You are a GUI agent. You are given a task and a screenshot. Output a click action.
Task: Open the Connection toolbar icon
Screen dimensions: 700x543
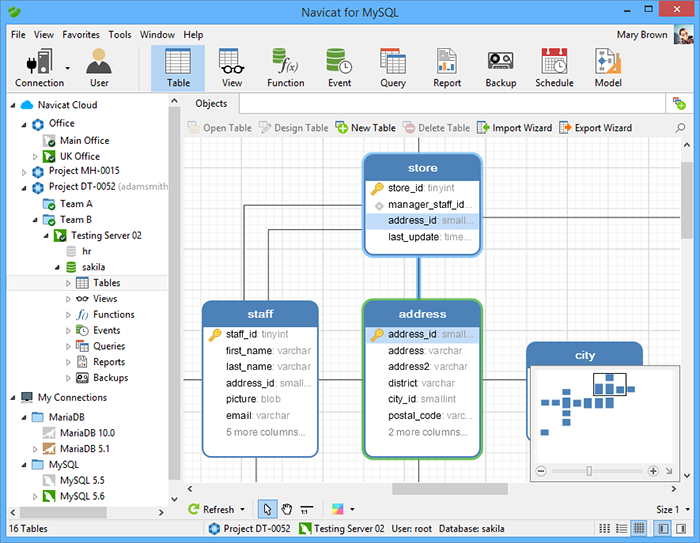(39, 68)
